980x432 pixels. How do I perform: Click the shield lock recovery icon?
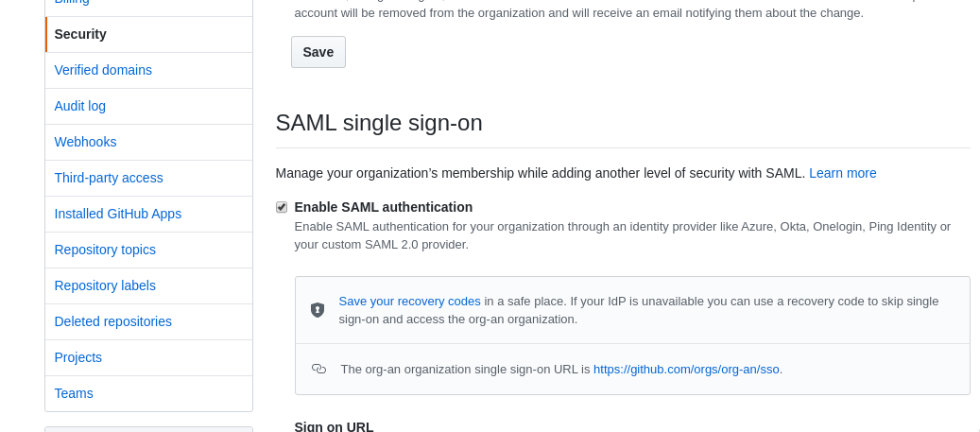[x=318, y=310]
